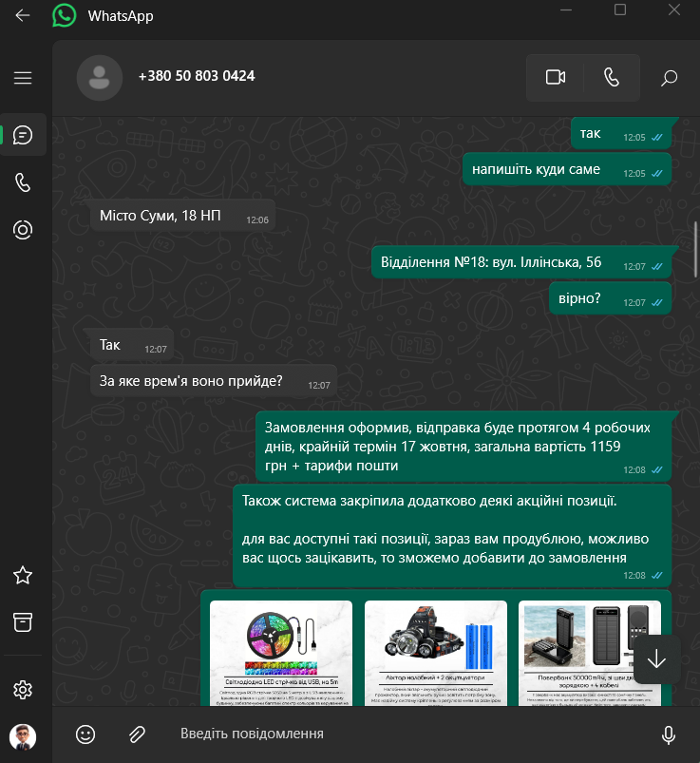Open the profile avatar in the sidebar
This screenshot has width=700, height=763.
click(x=23, y=736)
